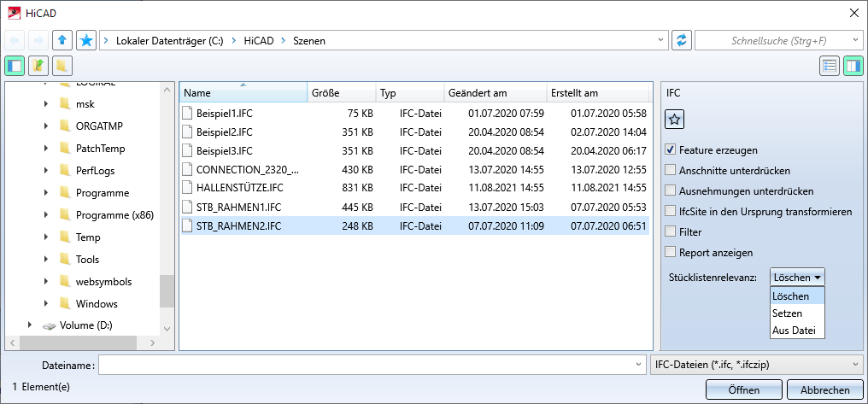Click the star button in IFC panel
This screenshot has height=404, width=868.
[x=674, y=120]
